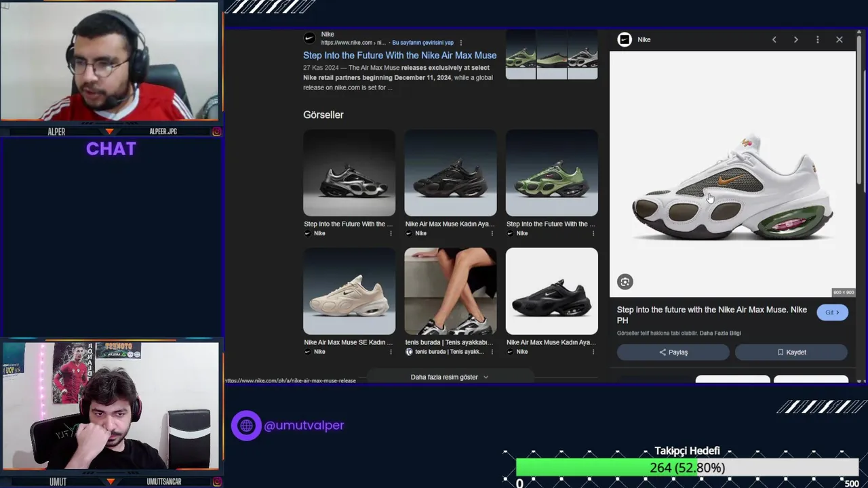Image resolution: width=868 pixels, height=488 pixels.
Task: Click the purple globe icon beside @umutvalper
Action: pyautogui.click(x=246, y=426)
